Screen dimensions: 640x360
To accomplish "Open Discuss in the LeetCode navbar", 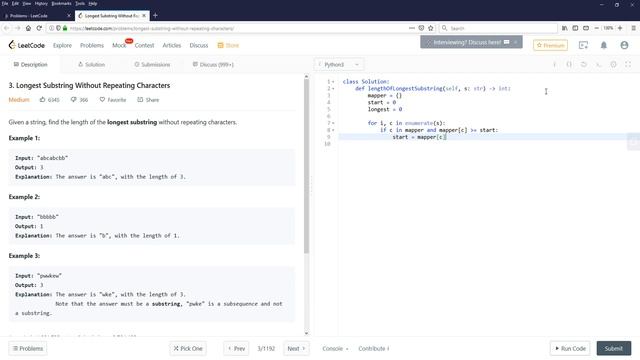I will (x=199, y=45).
